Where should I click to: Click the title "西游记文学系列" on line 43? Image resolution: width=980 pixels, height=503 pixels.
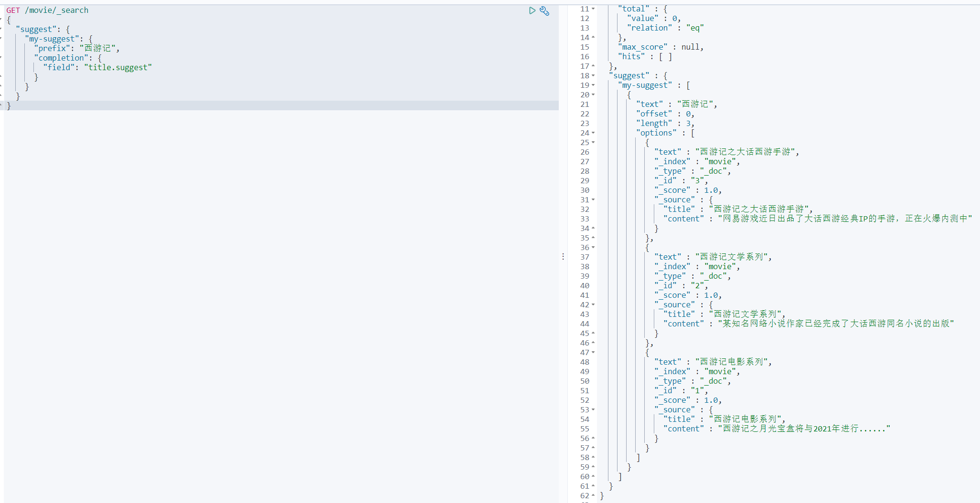(x=745, y=314)
